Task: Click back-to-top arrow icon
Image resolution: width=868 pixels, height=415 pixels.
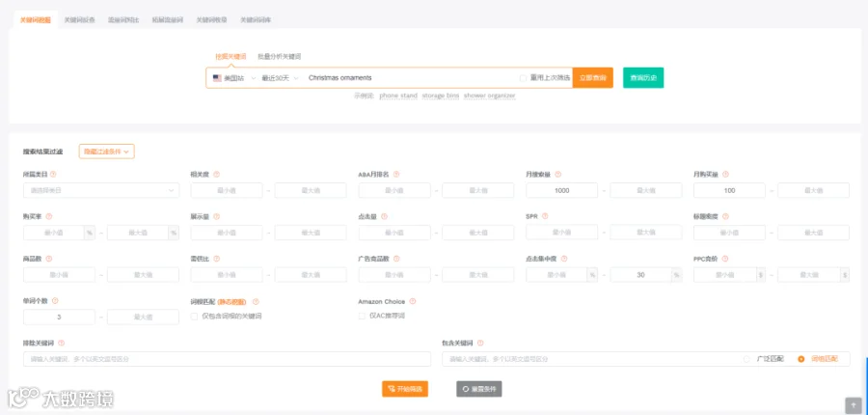Action: click(x=854, y=405)
